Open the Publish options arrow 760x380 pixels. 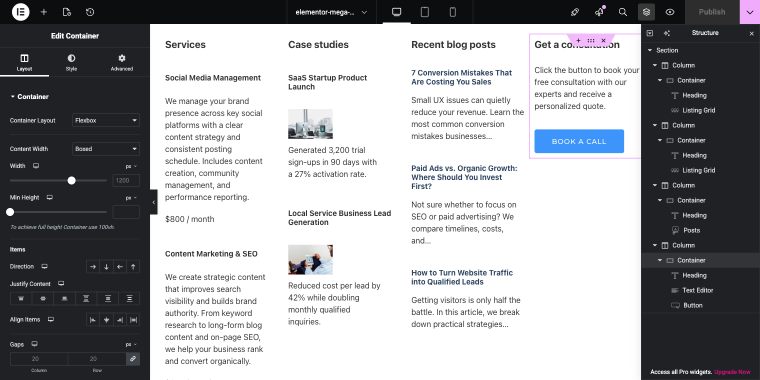(x=750, y=12)
